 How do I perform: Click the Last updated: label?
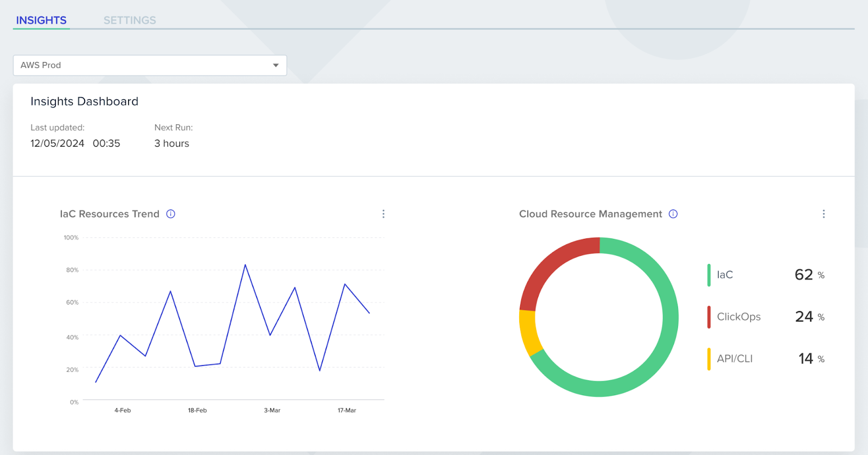[58, 128]
